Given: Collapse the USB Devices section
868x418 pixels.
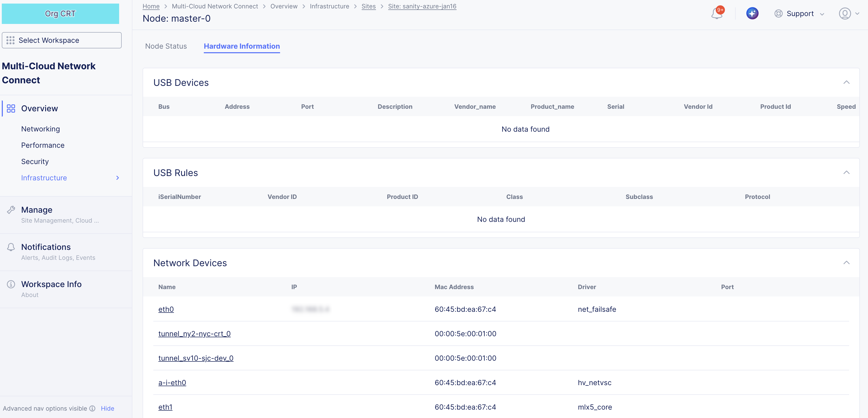Looking at the screenshot, I should click(x=846, y=83).
